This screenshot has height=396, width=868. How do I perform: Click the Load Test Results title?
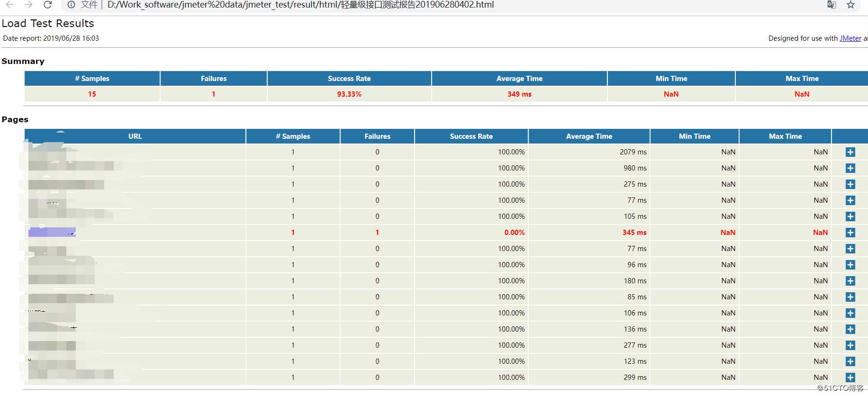(x=48, y=23)
